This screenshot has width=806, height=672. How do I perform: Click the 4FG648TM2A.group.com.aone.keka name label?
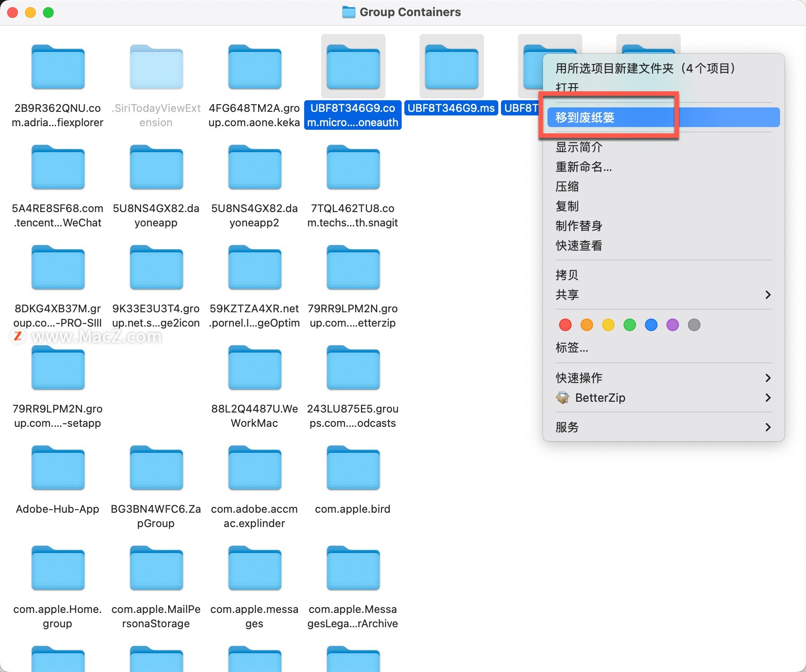coord(255,115)
